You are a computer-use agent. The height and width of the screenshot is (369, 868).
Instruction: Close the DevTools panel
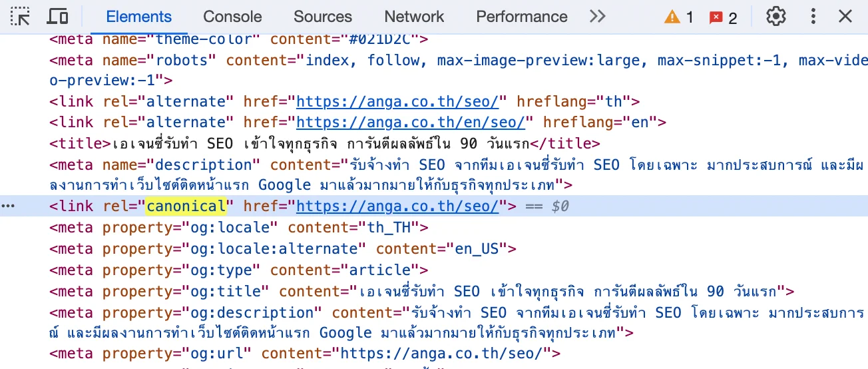[x=845, y=17]
